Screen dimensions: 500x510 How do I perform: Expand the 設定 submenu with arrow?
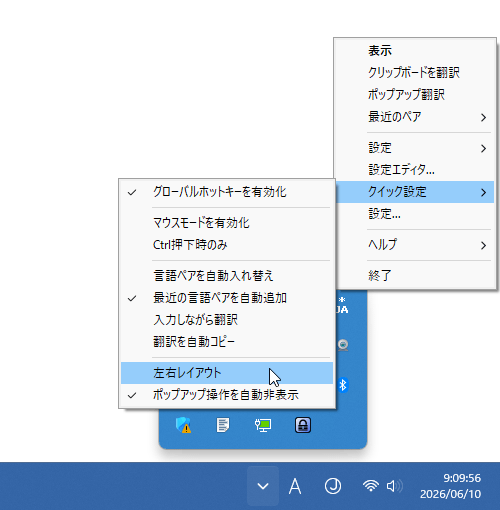tap(415, 148)
